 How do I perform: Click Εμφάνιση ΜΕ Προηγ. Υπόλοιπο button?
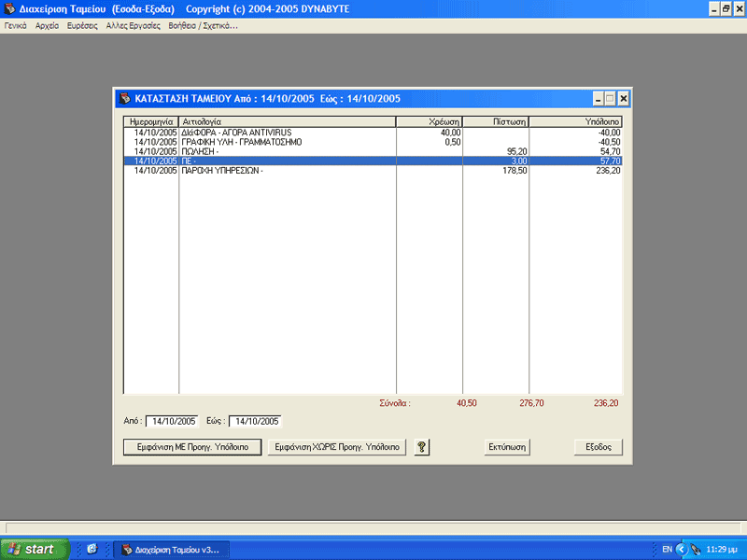point(192,447)
